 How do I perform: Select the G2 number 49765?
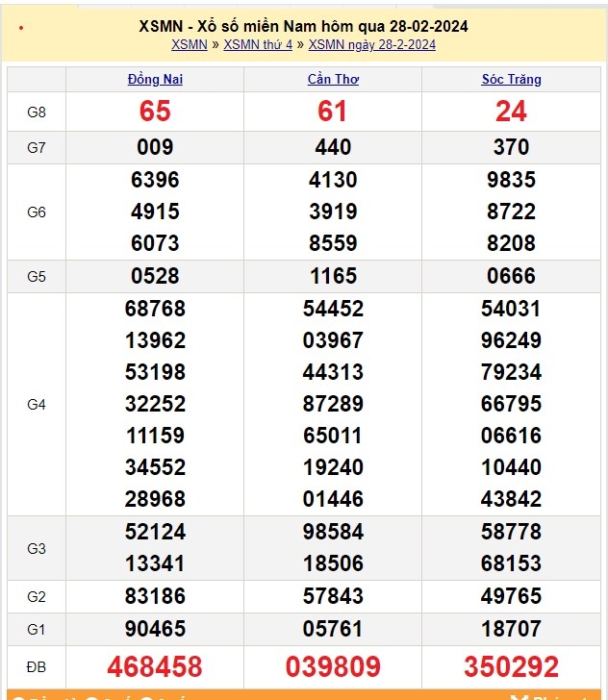click(511, 597)
